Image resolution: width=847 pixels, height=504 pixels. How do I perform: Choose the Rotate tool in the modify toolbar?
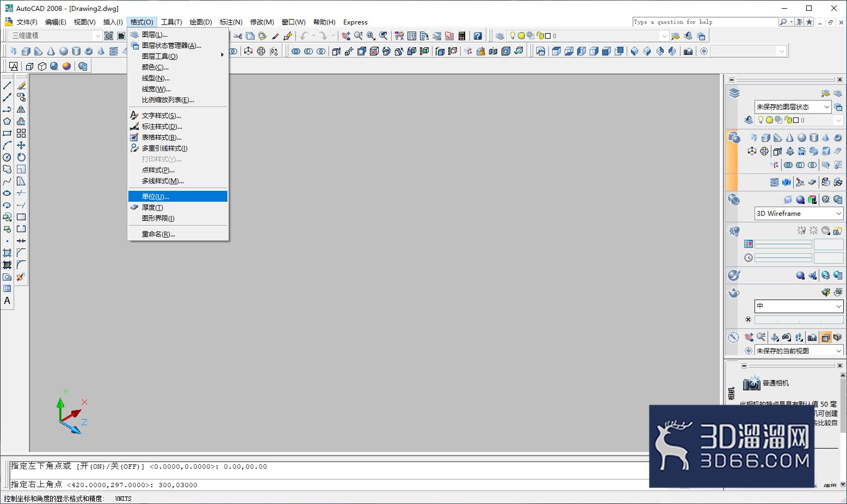(x=21, y=157)
